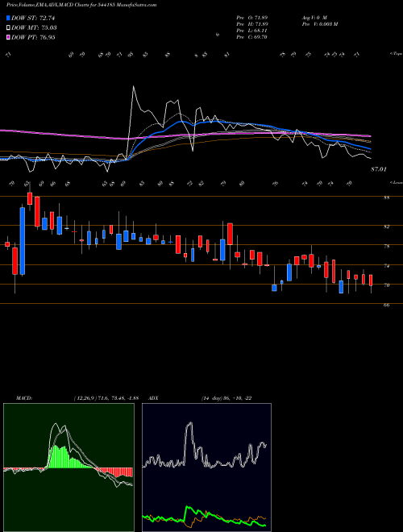403x532 pixels.
Task: Select the 'DOW MT: 75.03' legend label
Action: click(x=34, y=28)
